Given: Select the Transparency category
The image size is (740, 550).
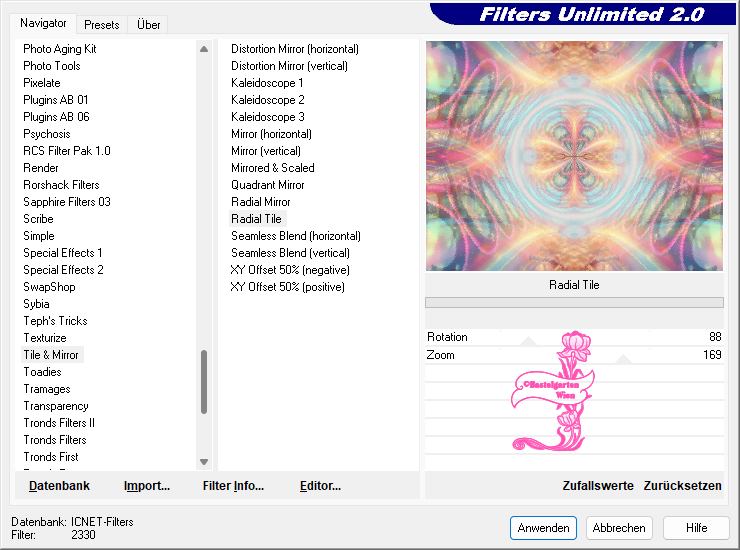Looking at the screenshot, I should click(56, 406).
